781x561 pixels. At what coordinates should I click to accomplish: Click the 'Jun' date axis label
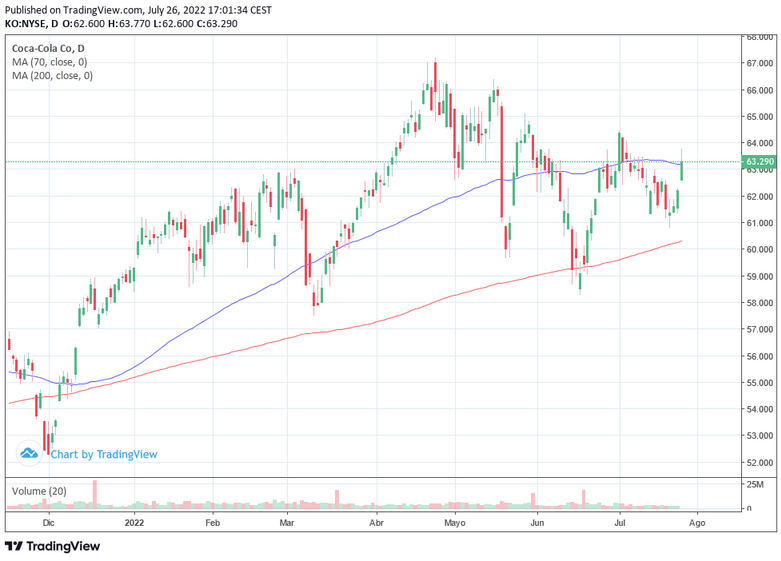tap(537, 523)
